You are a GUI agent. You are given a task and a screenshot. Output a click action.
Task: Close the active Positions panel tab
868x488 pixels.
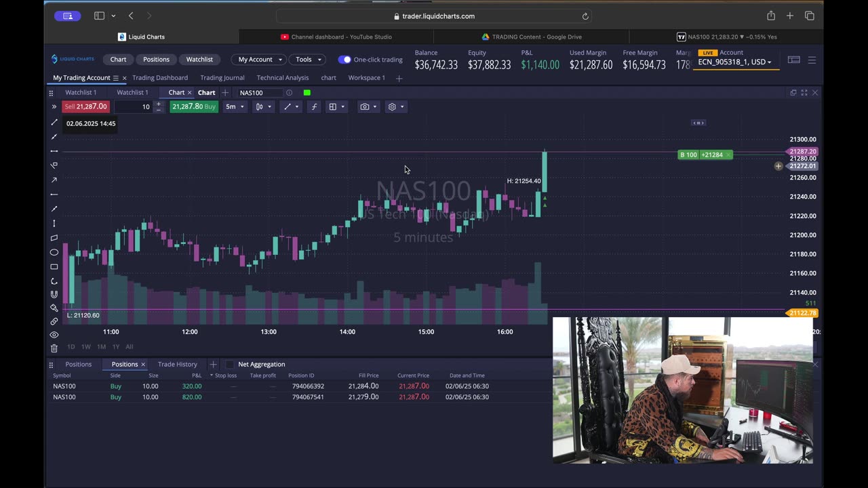[x=143, y=365]
